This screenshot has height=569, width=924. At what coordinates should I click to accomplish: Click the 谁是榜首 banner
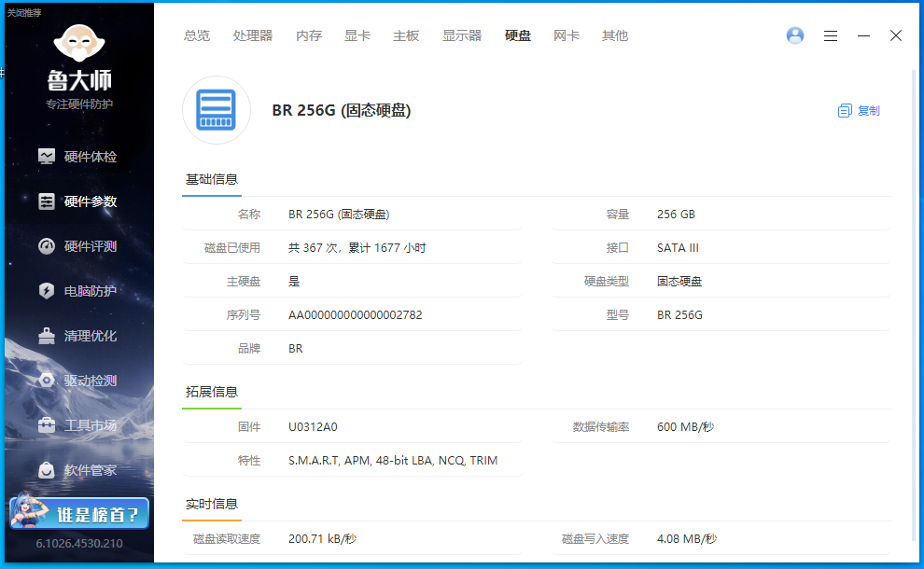coord(79,512)
